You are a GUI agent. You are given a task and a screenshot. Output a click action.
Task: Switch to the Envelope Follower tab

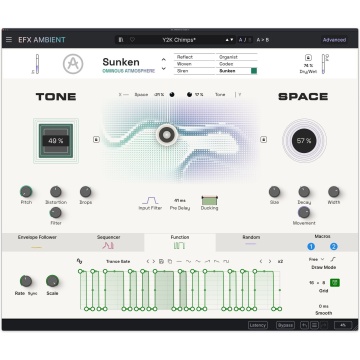click(x=37, y=242)
